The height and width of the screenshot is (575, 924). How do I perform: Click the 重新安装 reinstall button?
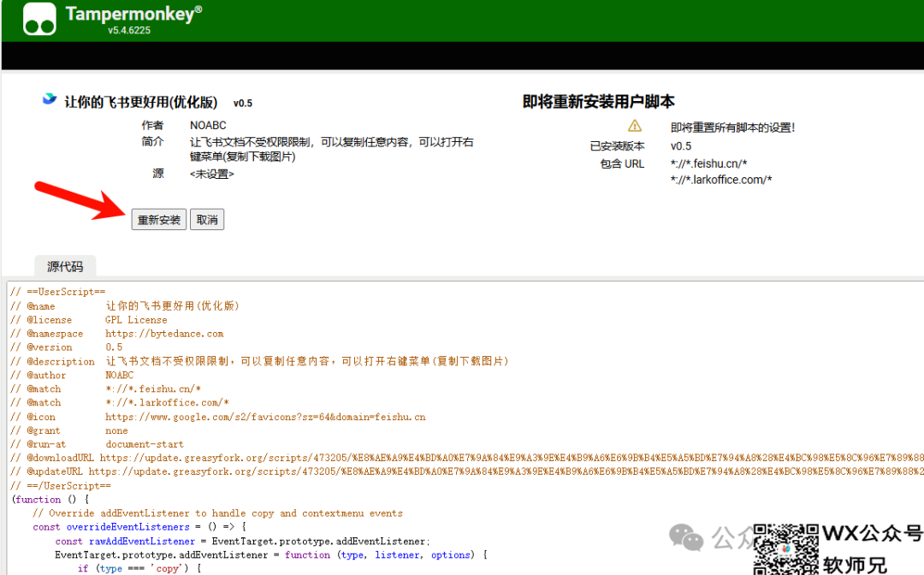(x=158, y=220)
